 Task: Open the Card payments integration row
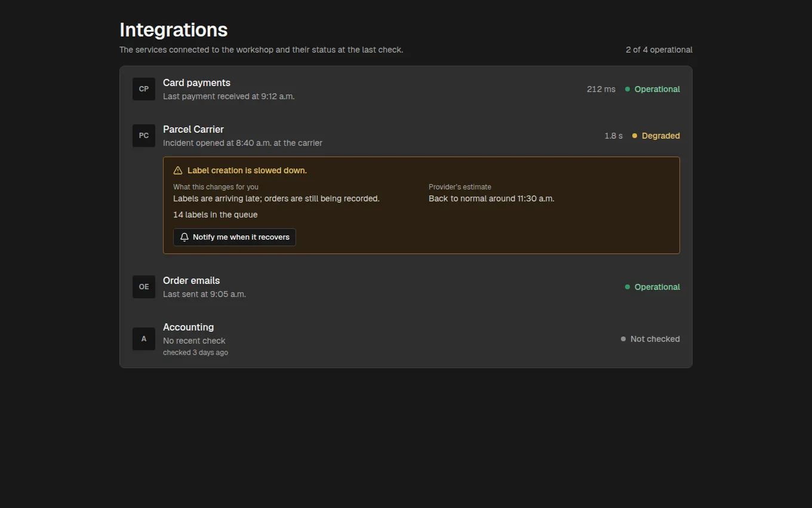tap(406, 89)
